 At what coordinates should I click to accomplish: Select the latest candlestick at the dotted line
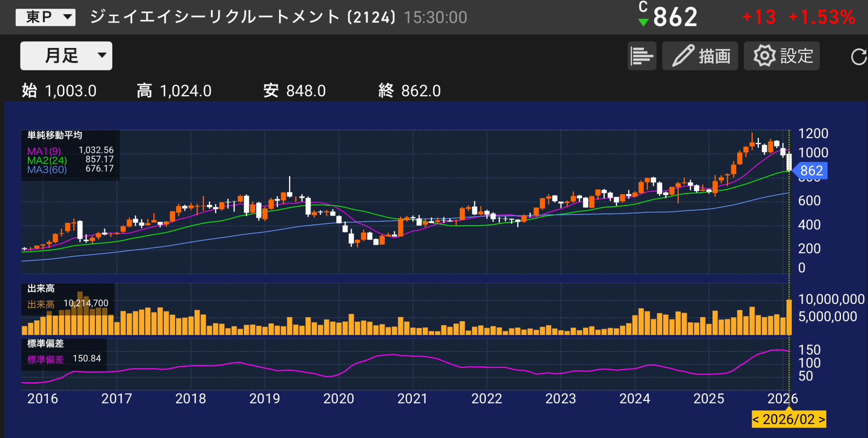click(x=789, y=161)
